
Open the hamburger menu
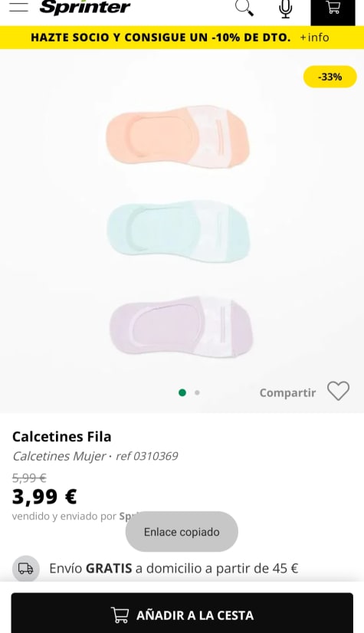18,7
